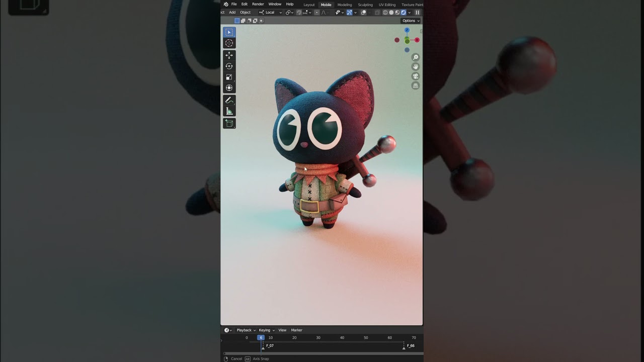This screenshot has height=362, width=644.
Task: Open timeline editor type dropdown
Action: (x=228, y=330)
